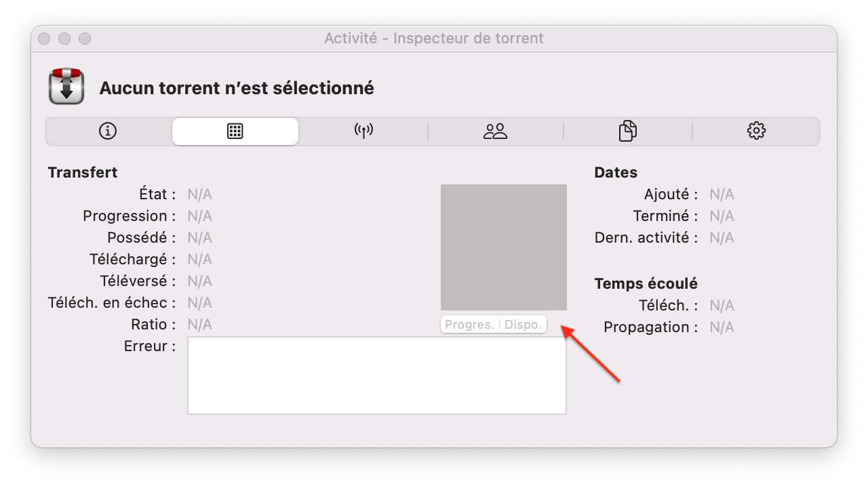The height and width of the screenshot is (484, 868).
Task: Click the Transmission download icon in the header
Action: click(x=66, y=87)
